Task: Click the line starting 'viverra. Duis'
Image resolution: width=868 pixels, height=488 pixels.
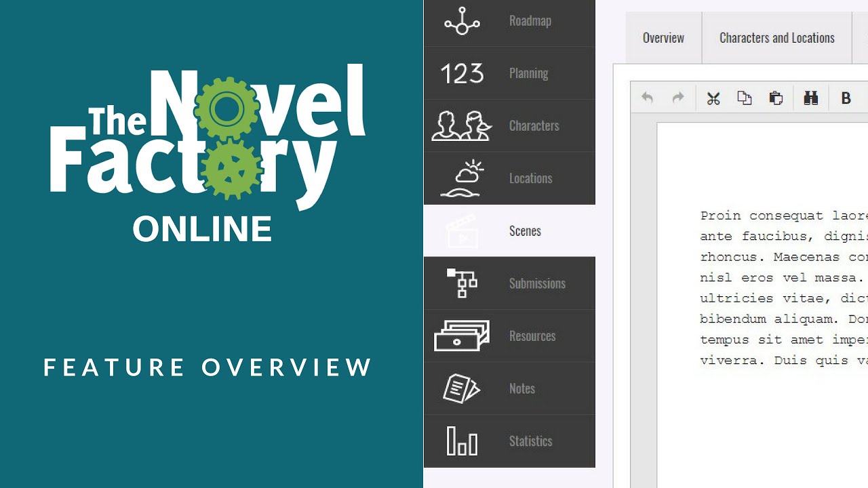Action: pyautogui.click(x=784, y=361)
